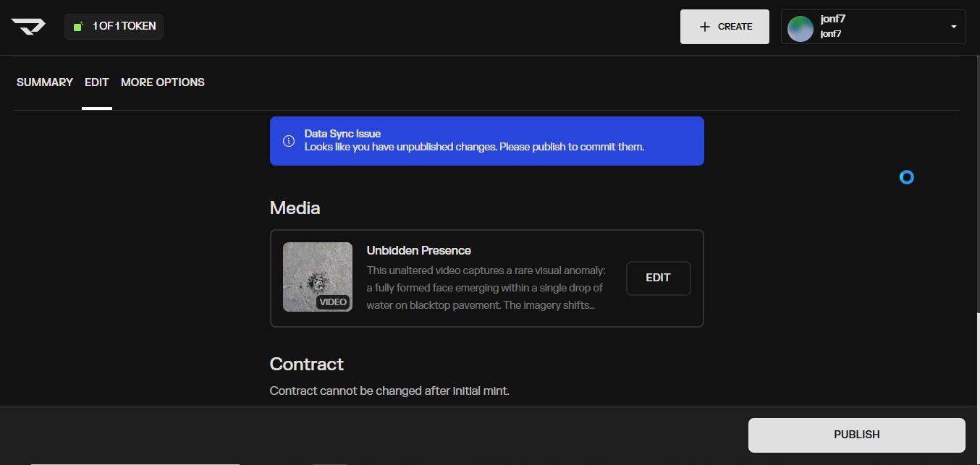
Task: Expand the jonf7 account dropdown arrow
Action: coord(953,27)
